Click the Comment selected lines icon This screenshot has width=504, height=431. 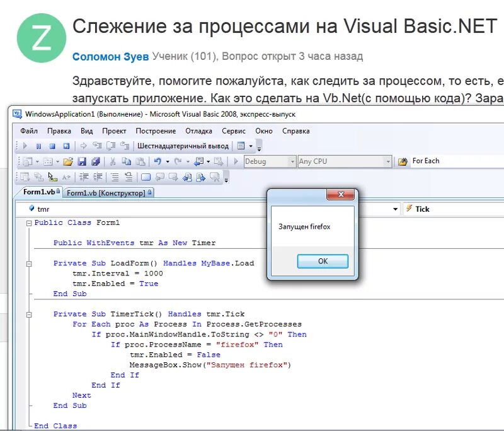115,177
